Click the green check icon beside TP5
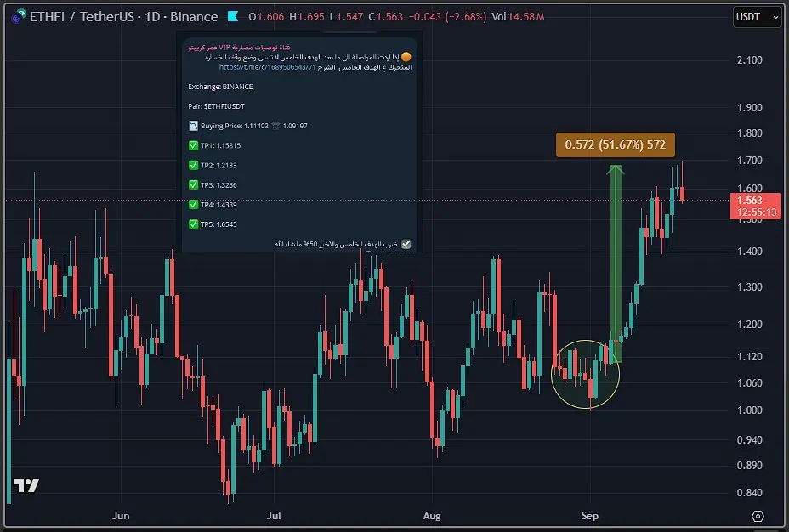Viewport: 789px width, 532px height. 193,224
